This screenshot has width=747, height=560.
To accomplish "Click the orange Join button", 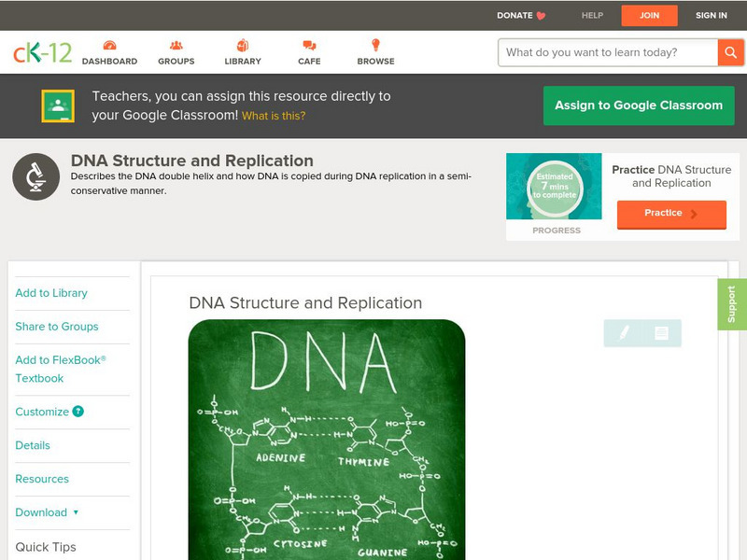I will [x=650, y=15].
